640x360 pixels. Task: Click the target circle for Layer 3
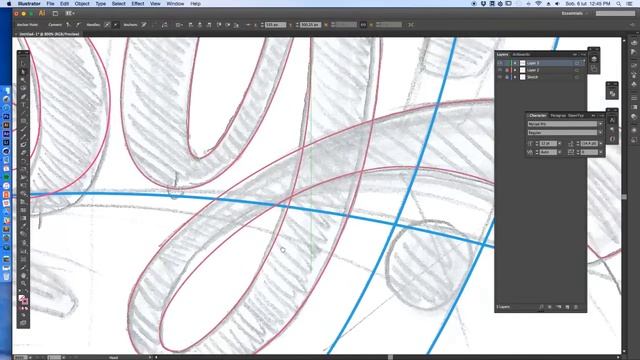(x=577, y=63)
